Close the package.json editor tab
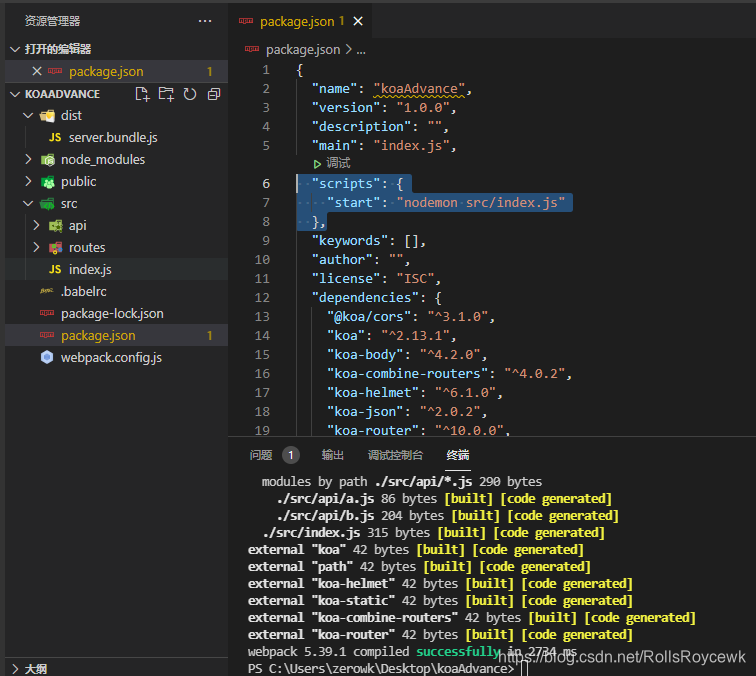Image resolution: width=756 pixels, height=676 pixels. pyautogui.click(x=358, y=21)
